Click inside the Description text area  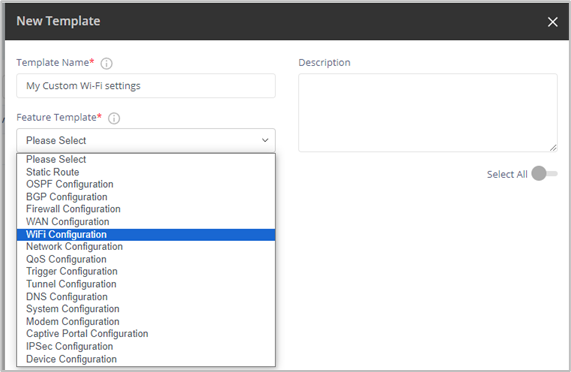[x=428, y=113]
